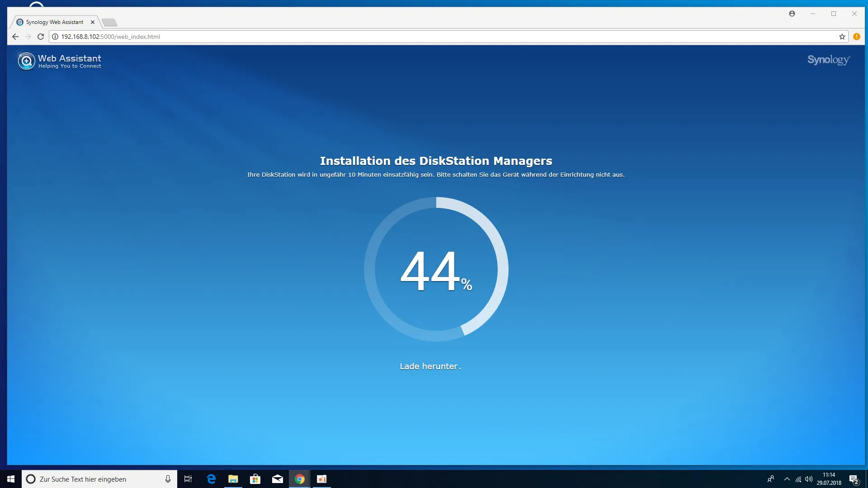Click the 44% circular progress indicator
Image resolution: width=868 pixels, height=488 pixels.
click(436, 269)
